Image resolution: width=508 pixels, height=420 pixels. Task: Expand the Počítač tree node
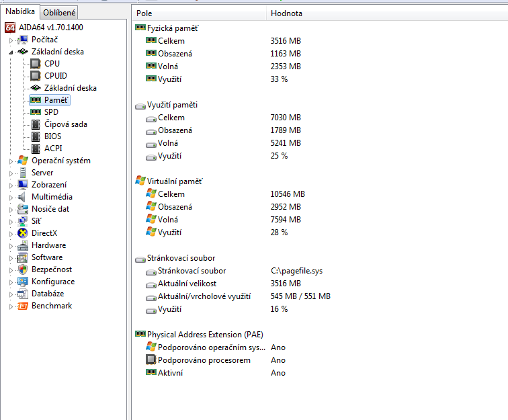click(11, 40)
